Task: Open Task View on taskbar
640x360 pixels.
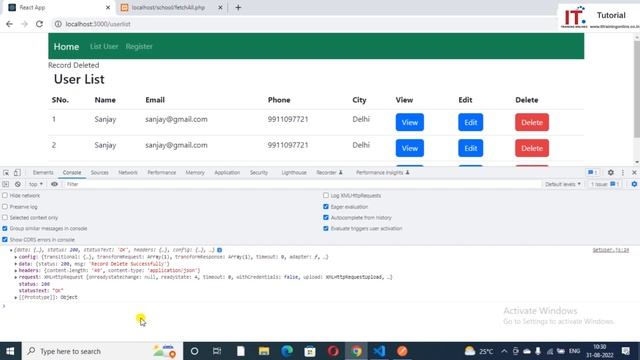Action: click(x=217, y=351)
